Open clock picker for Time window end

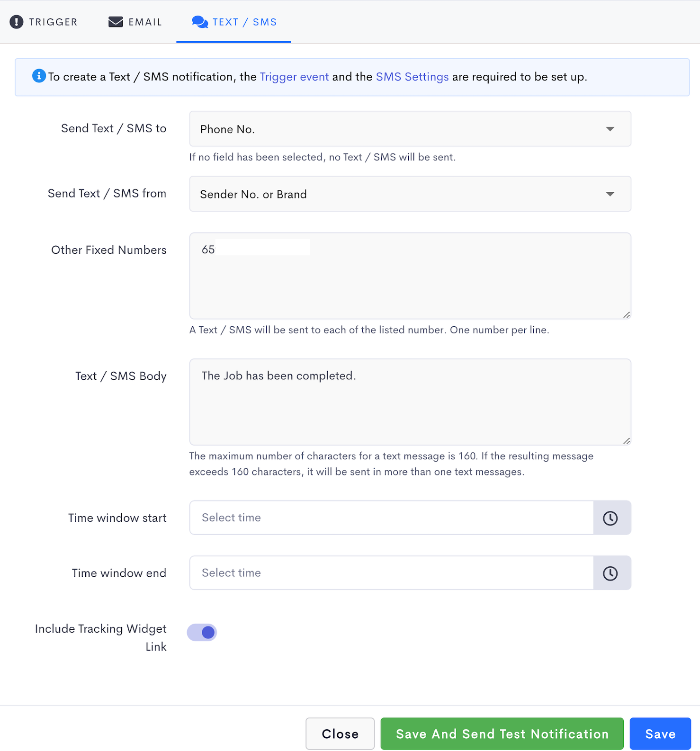[611, 573]
